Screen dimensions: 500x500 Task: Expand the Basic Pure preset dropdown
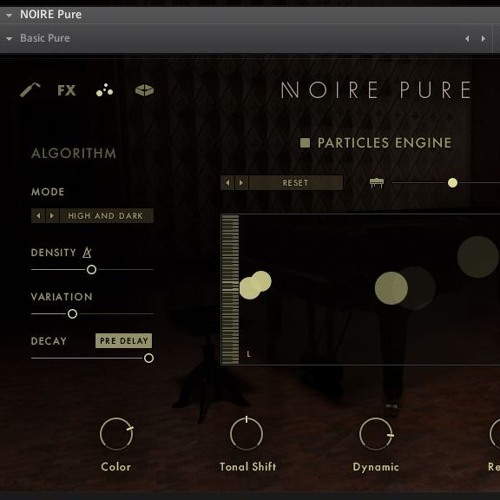[x=9, y=39]
